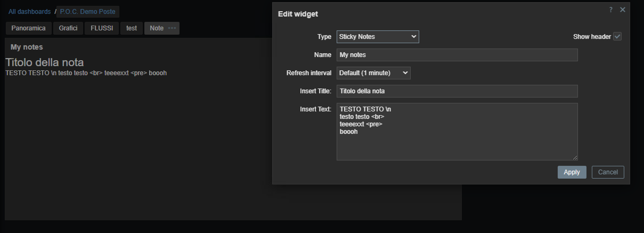Switch to the Panoramica tab
Image resolution: width=644 pixels, height=233 pixels.
pyautogui.click(x=28, y=28)
